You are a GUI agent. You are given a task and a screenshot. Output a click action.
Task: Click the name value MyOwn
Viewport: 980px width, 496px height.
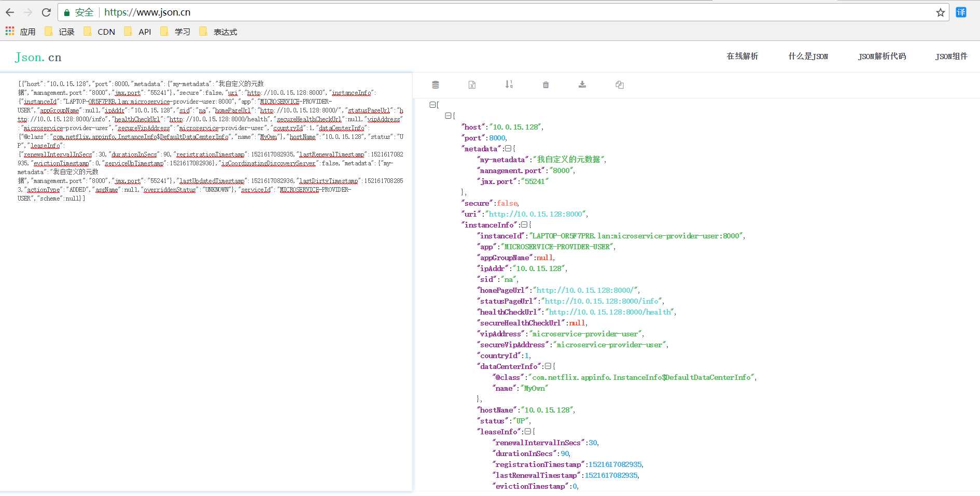[534, 388]
